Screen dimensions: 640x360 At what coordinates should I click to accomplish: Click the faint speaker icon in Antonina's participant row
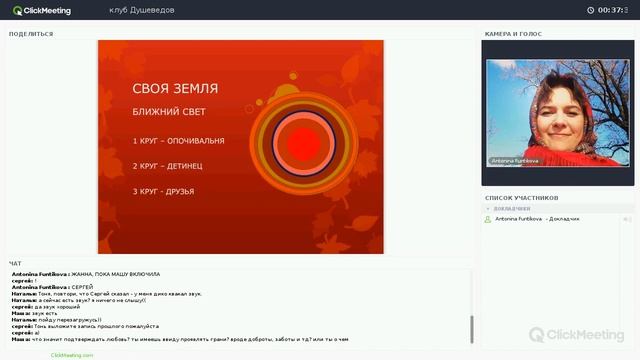(627, 219)
